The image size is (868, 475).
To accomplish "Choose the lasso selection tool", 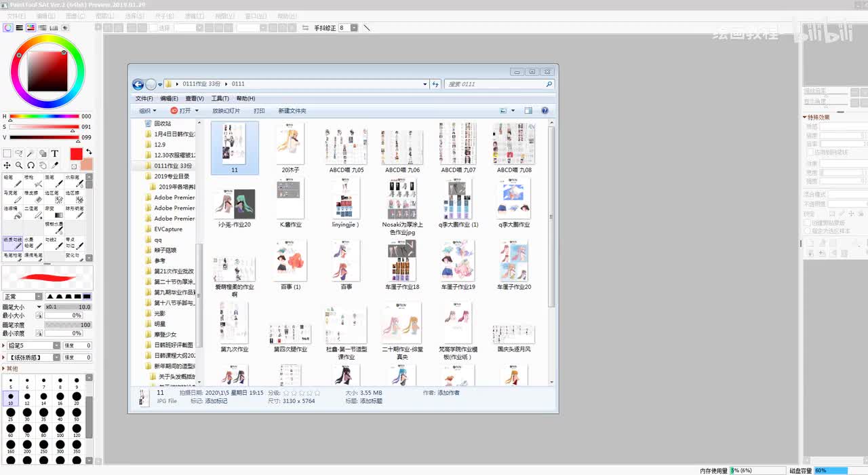I will pos(19,153).
